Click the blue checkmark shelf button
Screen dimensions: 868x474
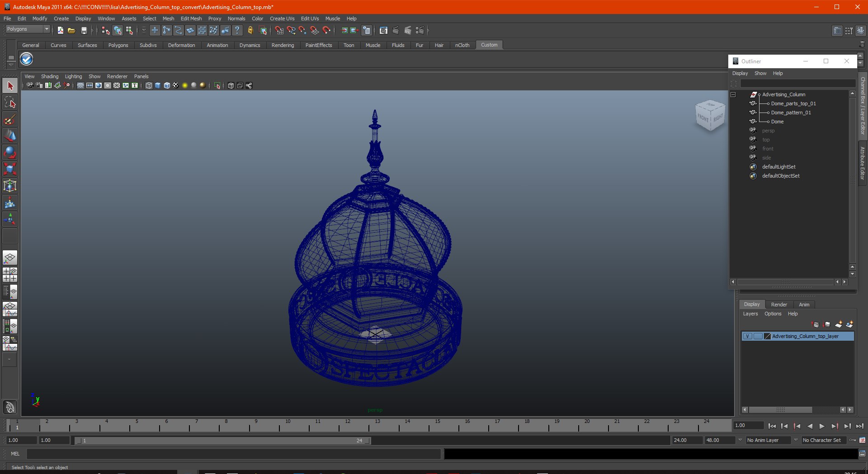[27, 59]
